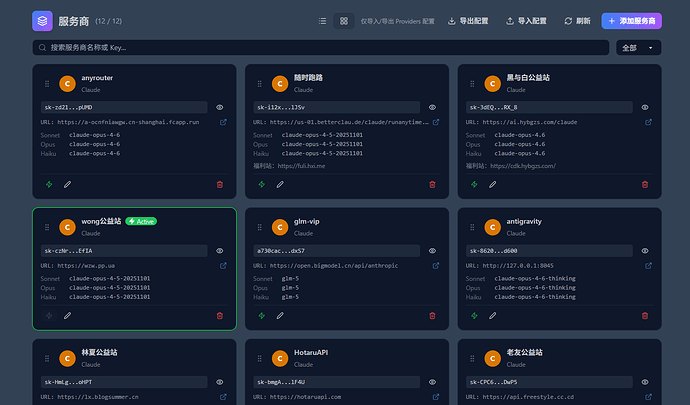Edit glm-vip provider with pencil icon

280,316
